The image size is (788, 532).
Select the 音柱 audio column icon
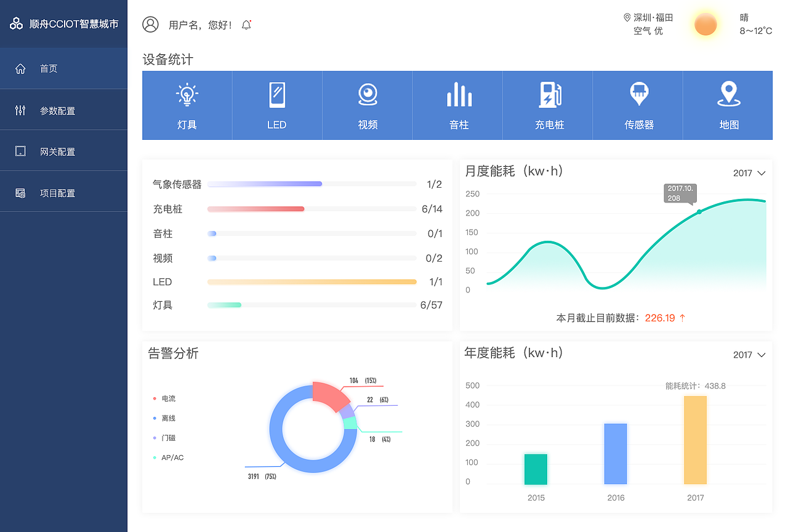click(x=457, y=94)
